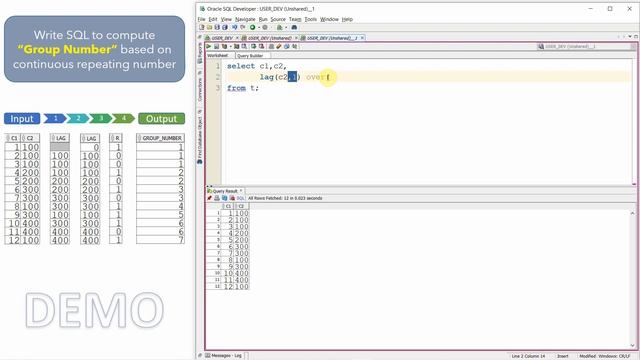
Task: Open the Edit menu
Action: (x=213, y=19)
